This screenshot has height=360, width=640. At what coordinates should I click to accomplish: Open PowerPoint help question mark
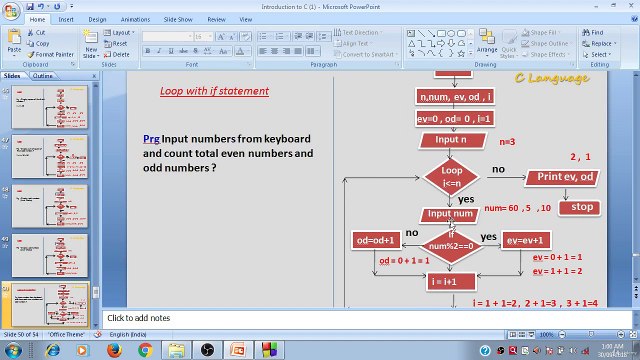point(634,19)
